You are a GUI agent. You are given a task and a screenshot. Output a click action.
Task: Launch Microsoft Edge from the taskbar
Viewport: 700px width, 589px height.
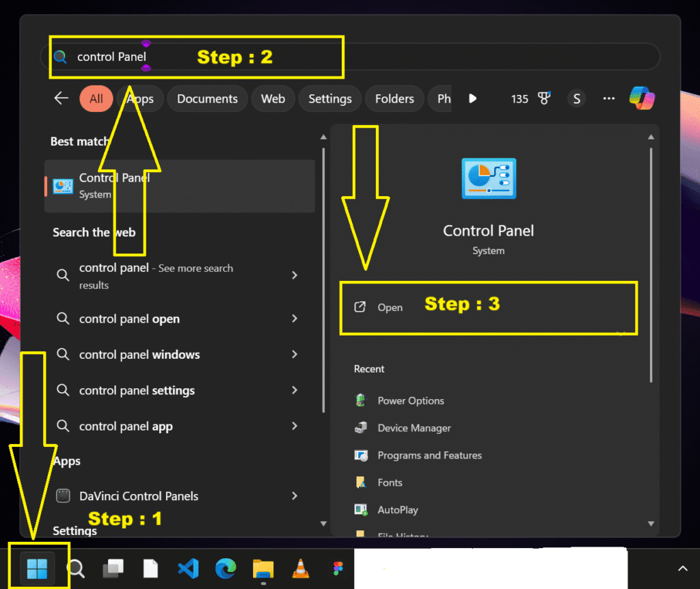(x=226, y=569)
